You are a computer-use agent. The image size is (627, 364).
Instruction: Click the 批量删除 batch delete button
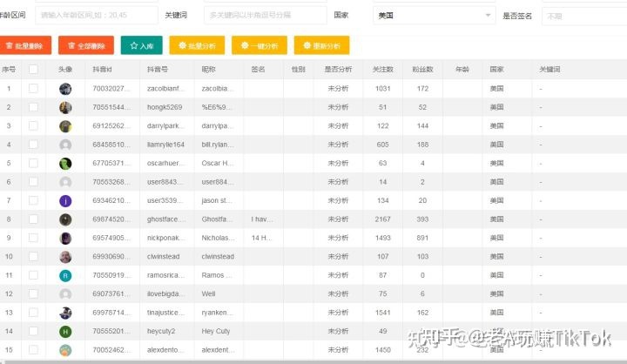(x=25, y=45)
